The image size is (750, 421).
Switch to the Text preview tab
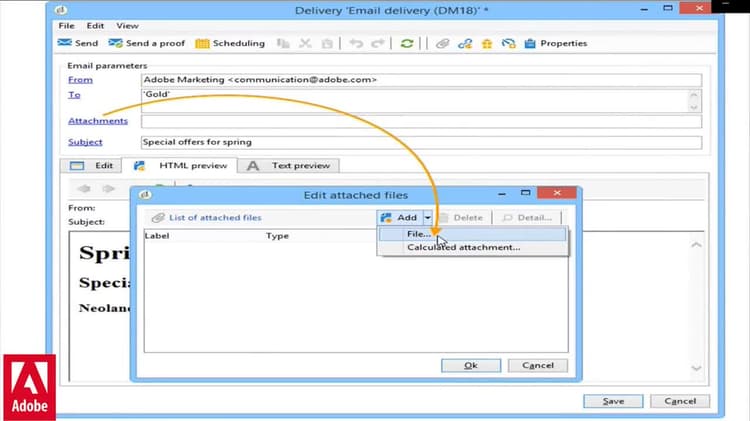coord(289,166)
